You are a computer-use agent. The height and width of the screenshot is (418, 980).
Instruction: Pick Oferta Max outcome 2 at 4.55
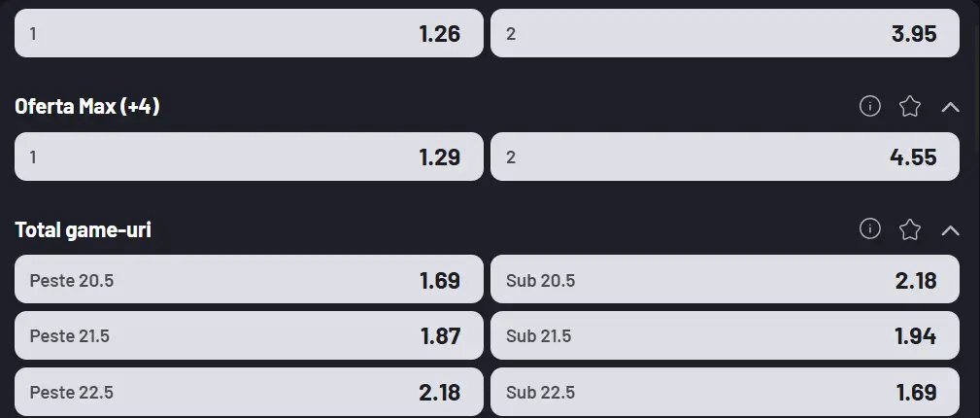(725, 157)
